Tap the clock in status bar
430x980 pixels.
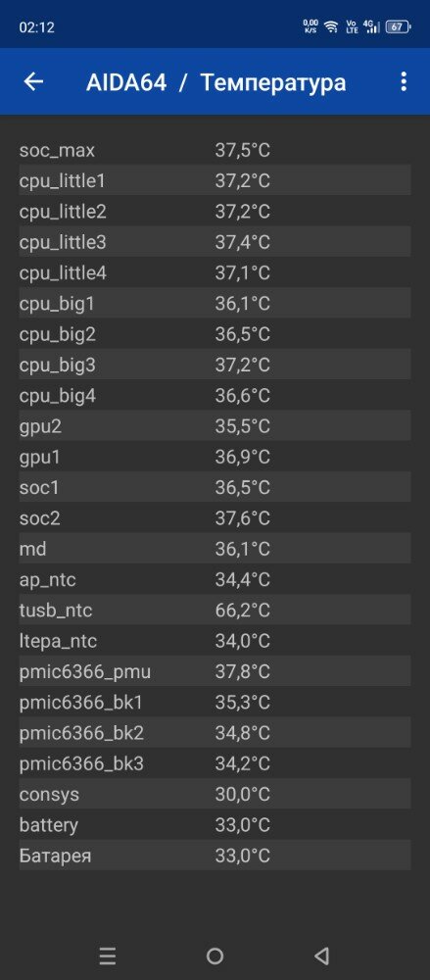[x=37, y=27]
